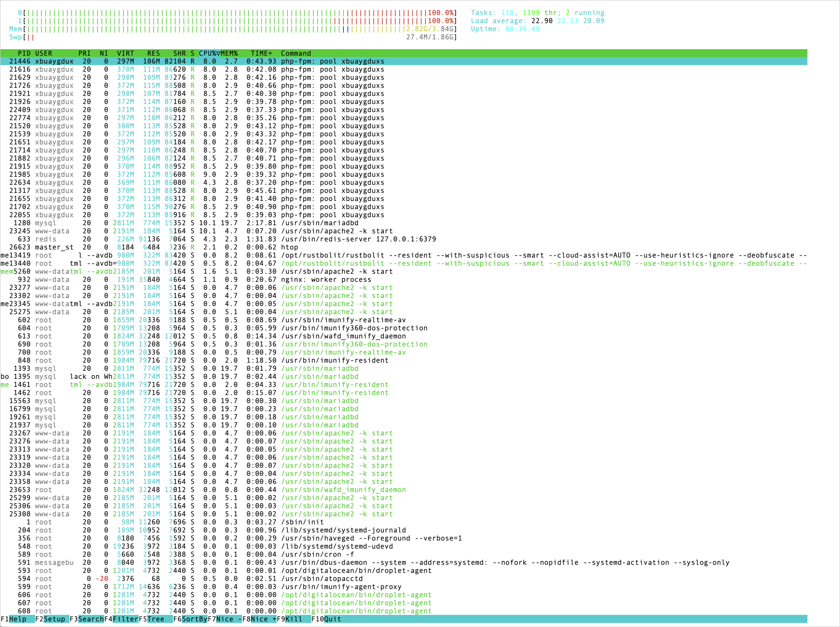Sort by the VIRT column header
This screenshot has width=840, height=627.
coord(125,53)
